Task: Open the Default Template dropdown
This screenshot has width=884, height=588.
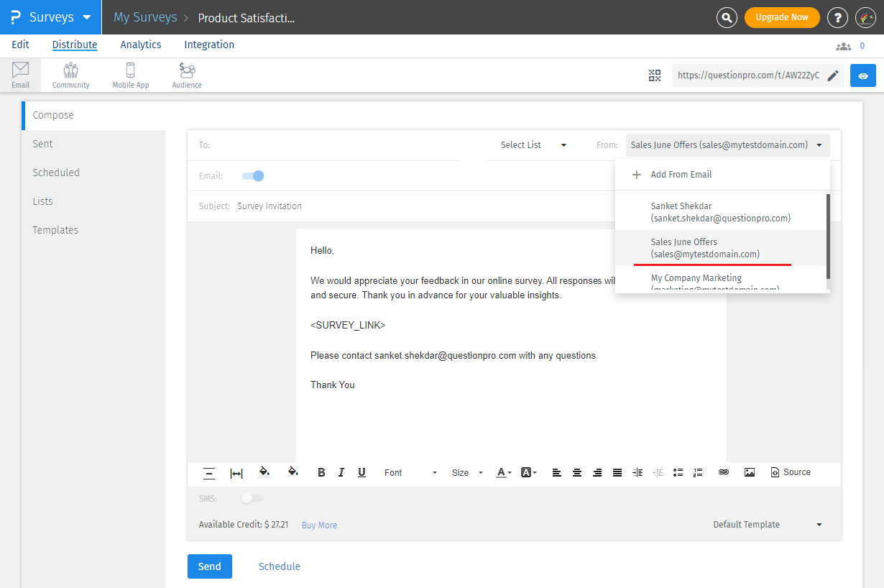Action: click(767, 525)
